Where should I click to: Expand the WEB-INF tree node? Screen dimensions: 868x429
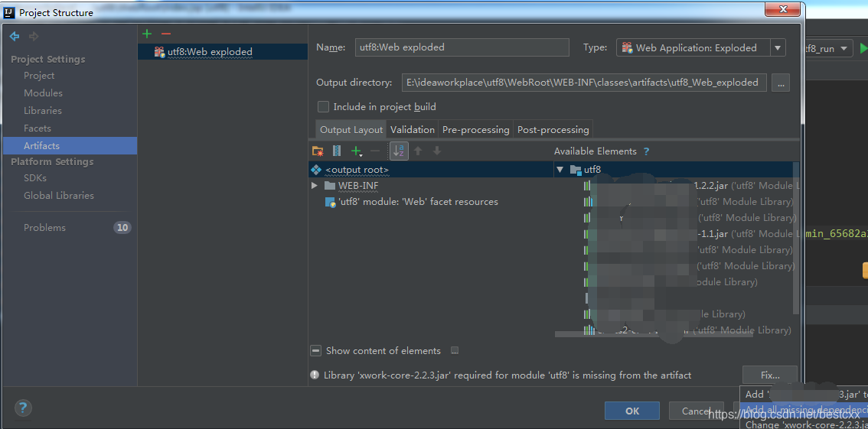pyautogui.click(x=315, y=186)
